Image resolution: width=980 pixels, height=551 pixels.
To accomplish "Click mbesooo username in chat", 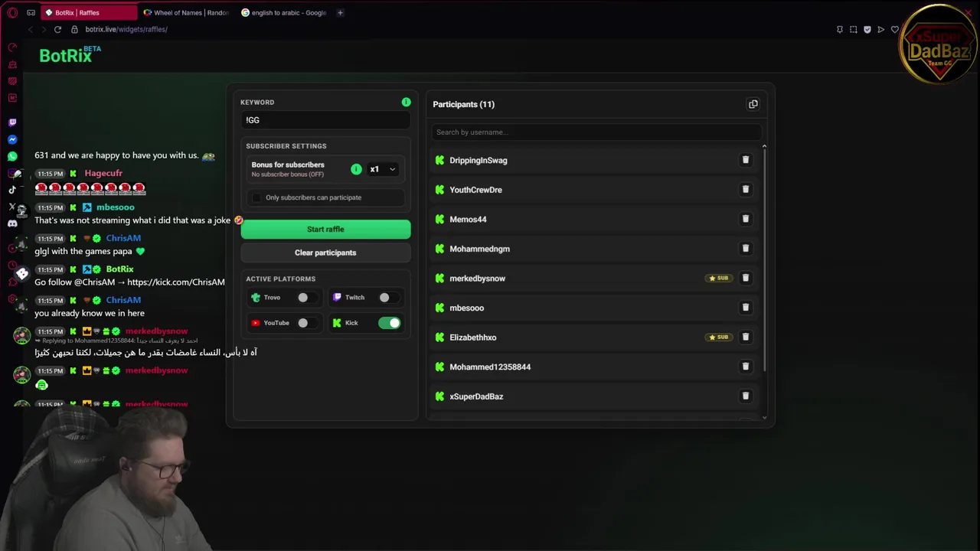I will (115, 207).
